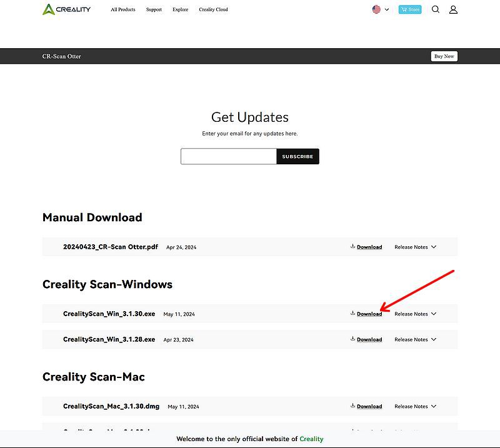Click the Get Updates heading
The width and height of the screenshot is (500, 448).
click(x=250, y=117)
